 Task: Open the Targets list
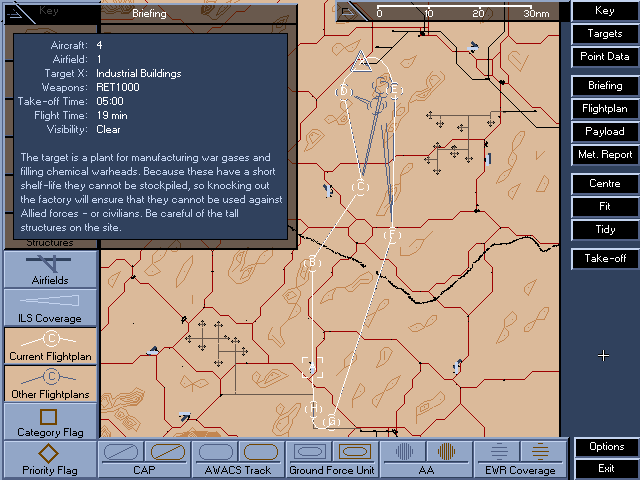[604, 33]
